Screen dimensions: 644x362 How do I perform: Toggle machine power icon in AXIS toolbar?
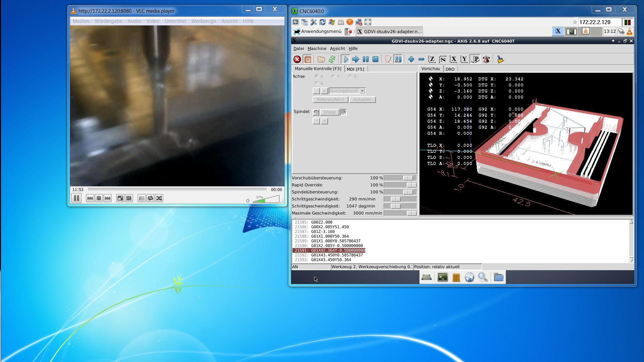(x=308, y=59)
